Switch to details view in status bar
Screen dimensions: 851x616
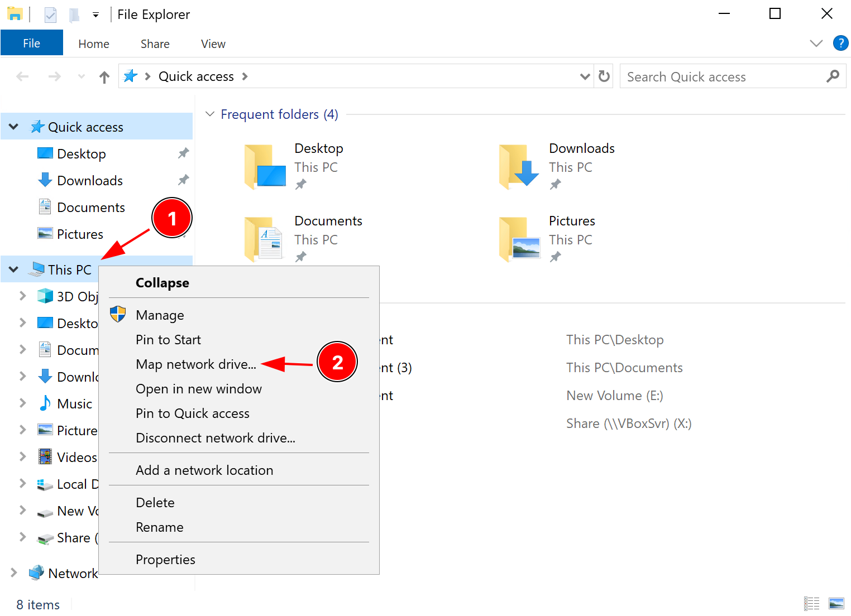coord(812,604)
